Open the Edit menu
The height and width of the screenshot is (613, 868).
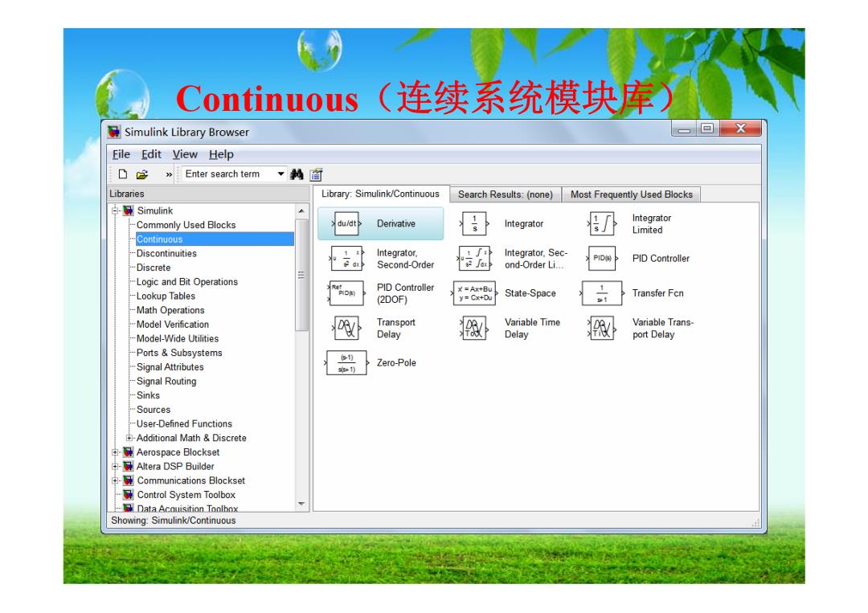point(151,154)
